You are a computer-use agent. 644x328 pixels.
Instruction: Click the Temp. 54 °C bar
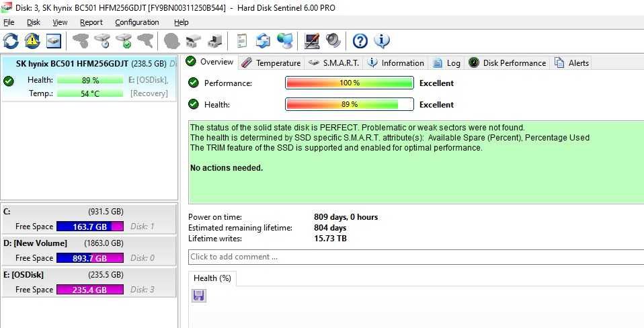[90, 93]
